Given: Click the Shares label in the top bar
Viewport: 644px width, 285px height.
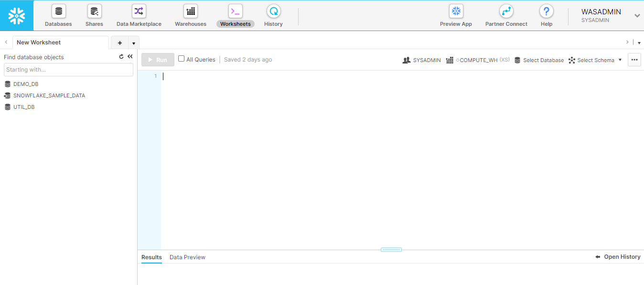Looking at the screenshot, I should pyautogui.click(x=94, y=24).
